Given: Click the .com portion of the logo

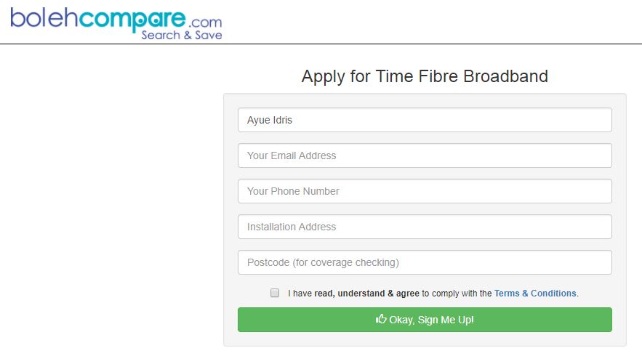Looking at the screenshot, I should 205,22.
